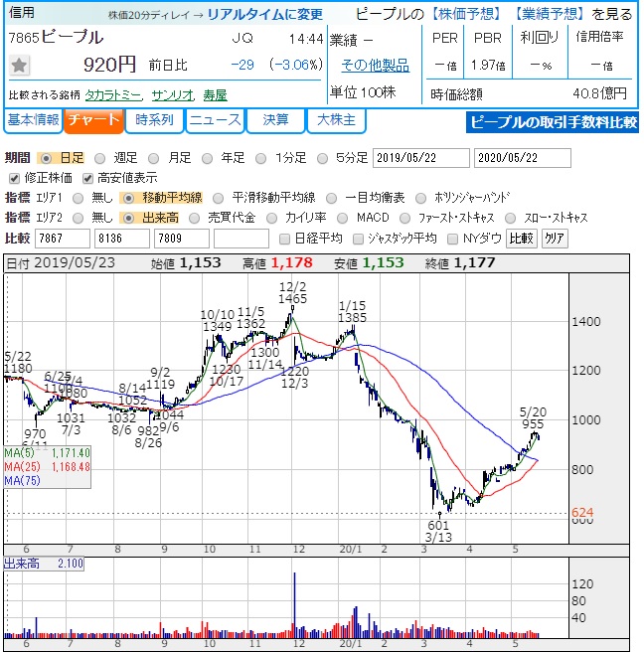This screenshot has width=644, height=652.
Task: Open 業績予想 link
Action: [x=548, y=14]
